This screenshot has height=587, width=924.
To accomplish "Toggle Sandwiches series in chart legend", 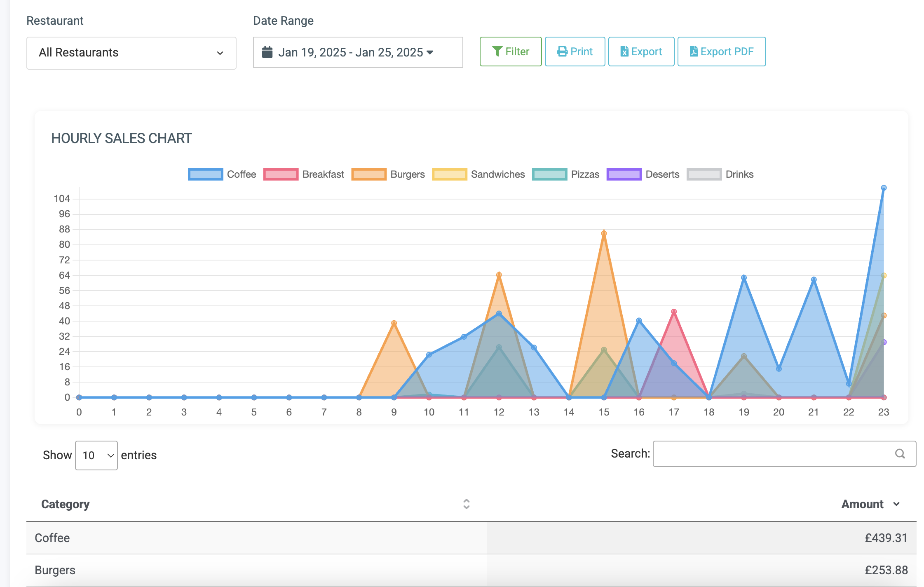I will (478, 174).
